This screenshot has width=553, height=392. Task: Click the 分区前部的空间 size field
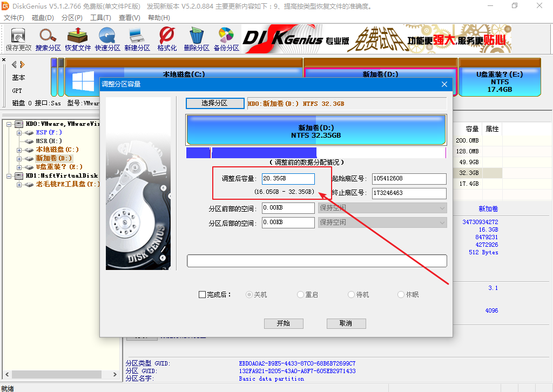pyautogui.click(x=288, y=208)
